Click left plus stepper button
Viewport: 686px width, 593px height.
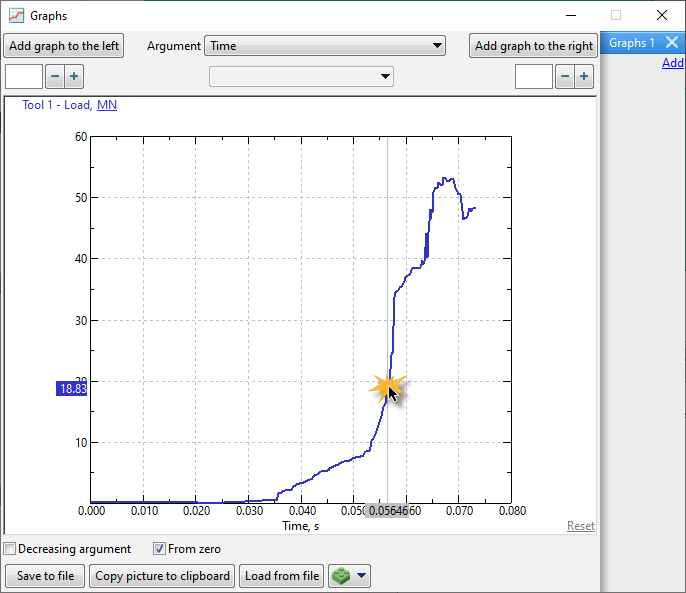tap(74, 77)
